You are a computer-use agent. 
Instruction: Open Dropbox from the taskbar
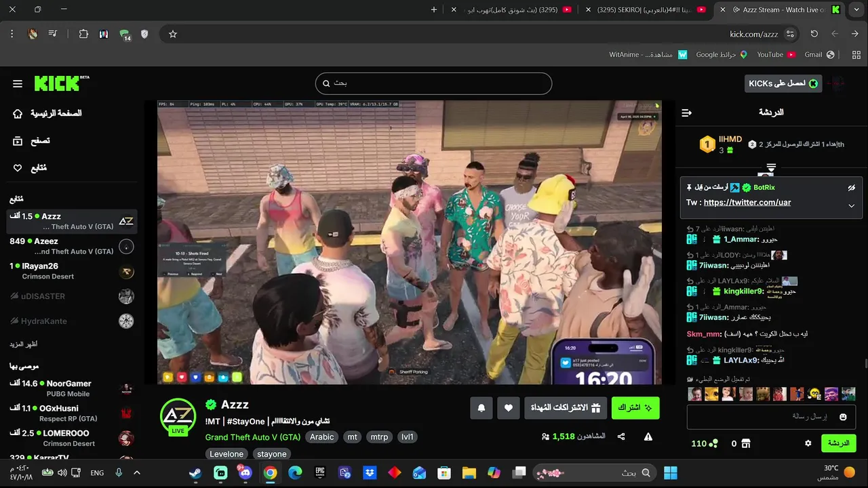coord(370,473)
